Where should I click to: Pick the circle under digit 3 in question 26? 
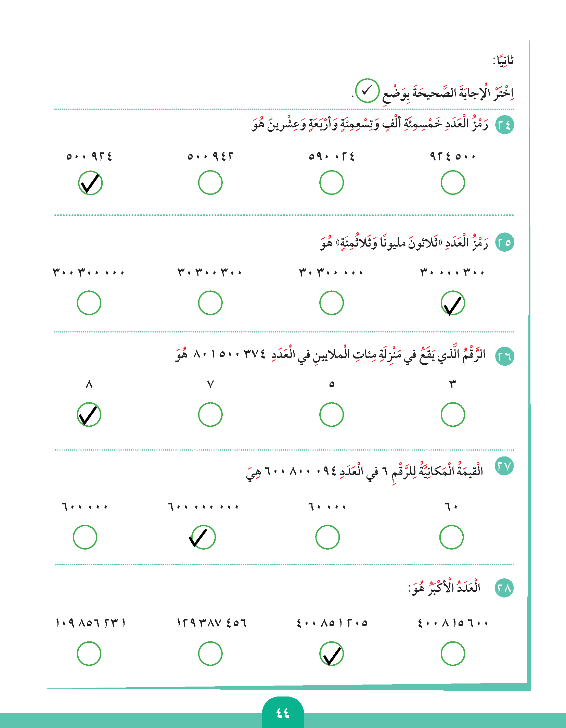point(453,415)
